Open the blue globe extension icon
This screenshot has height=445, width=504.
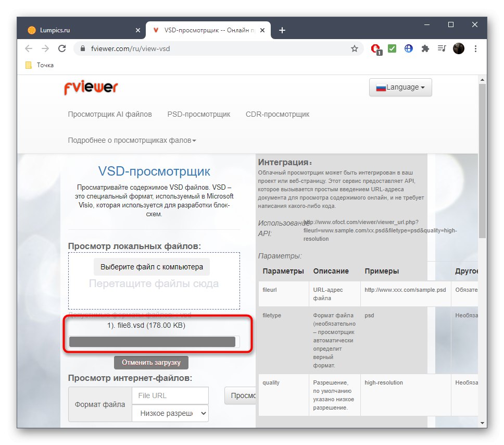click(409, 48)
